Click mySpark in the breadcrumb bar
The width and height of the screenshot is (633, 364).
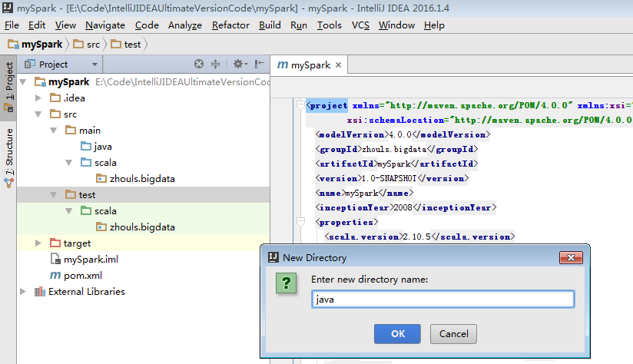click(x=35, y=45)
